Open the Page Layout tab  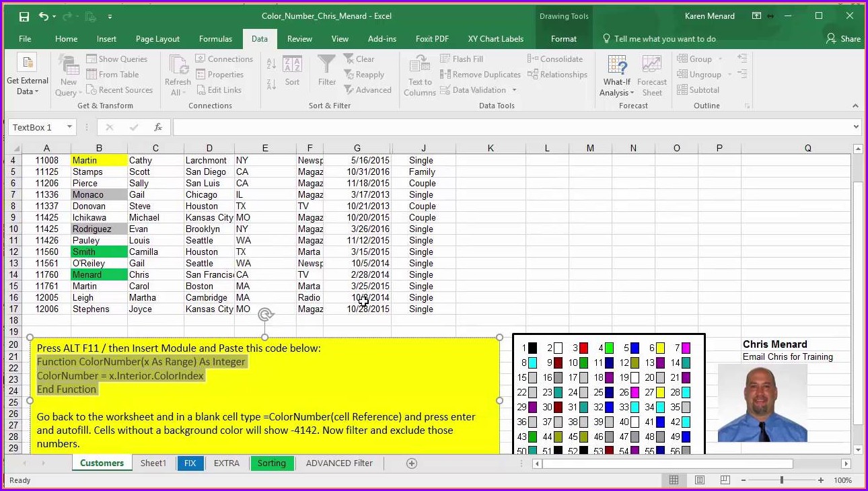(x=157, y=39)
